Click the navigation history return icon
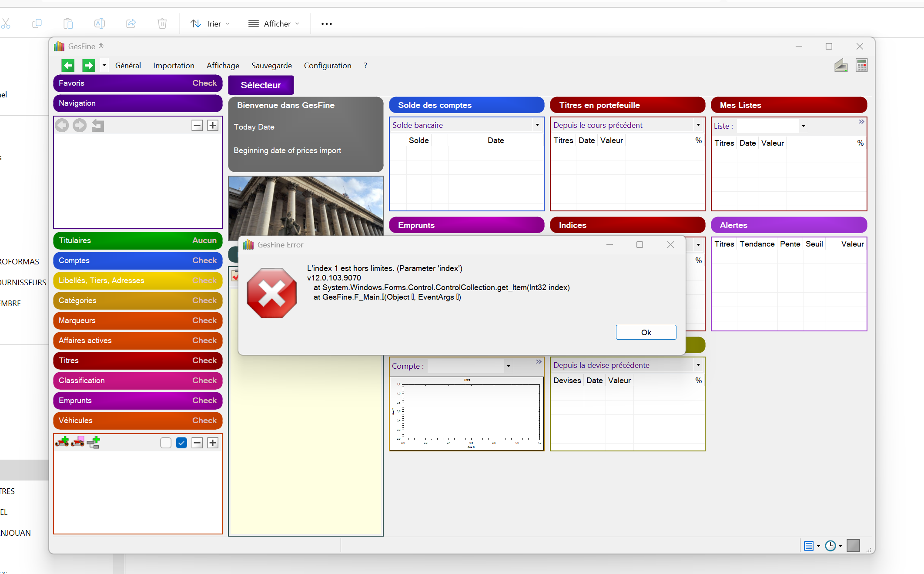Image resolution: width=924 pixels, height=574 pixels. tap(98, 126)
